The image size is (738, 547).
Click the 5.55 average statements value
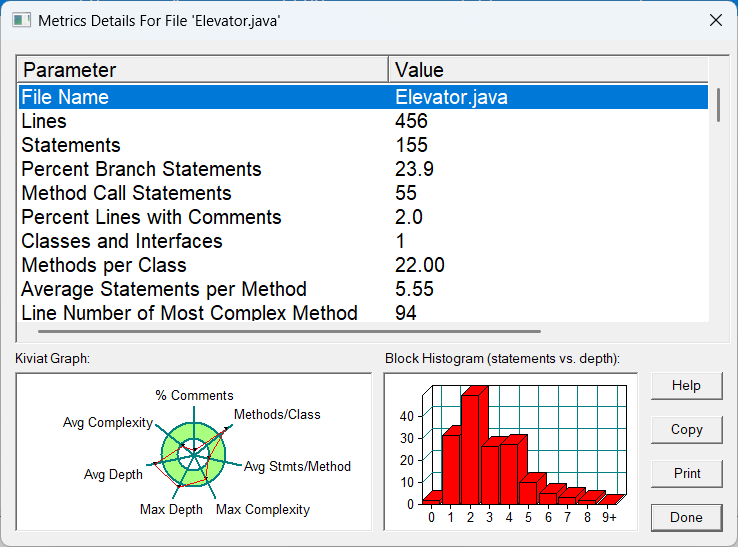(x=414, y=289)
